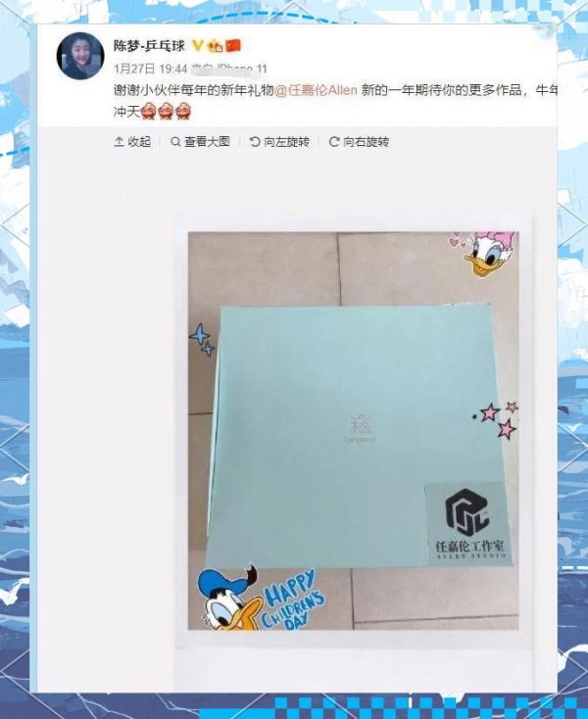Click the Donald Duck Happy Children's Day sticker
This screenshot has height=719, width=588.
(x=262, y=598)
